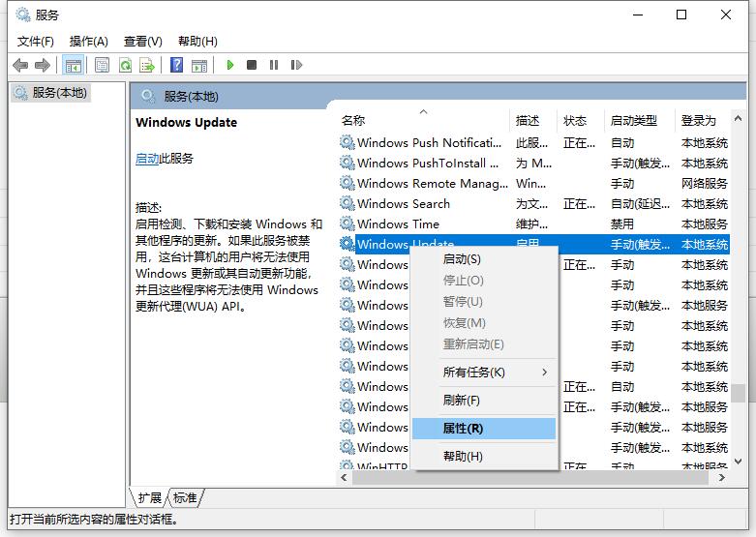Image resolution: width=756 pixels, height=537 pixels.
Task: Click the Export List toolbar icon
Action: click(x=147, y=65)
